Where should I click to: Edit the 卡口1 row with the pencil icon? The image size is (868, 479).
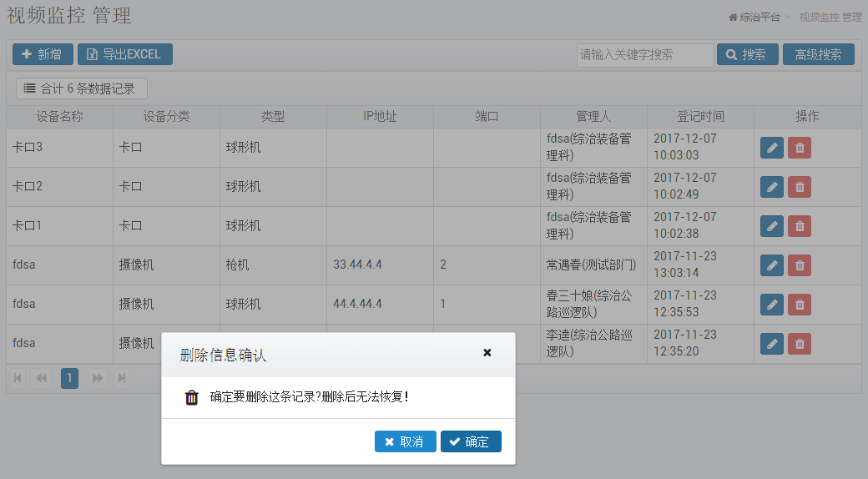772,226
